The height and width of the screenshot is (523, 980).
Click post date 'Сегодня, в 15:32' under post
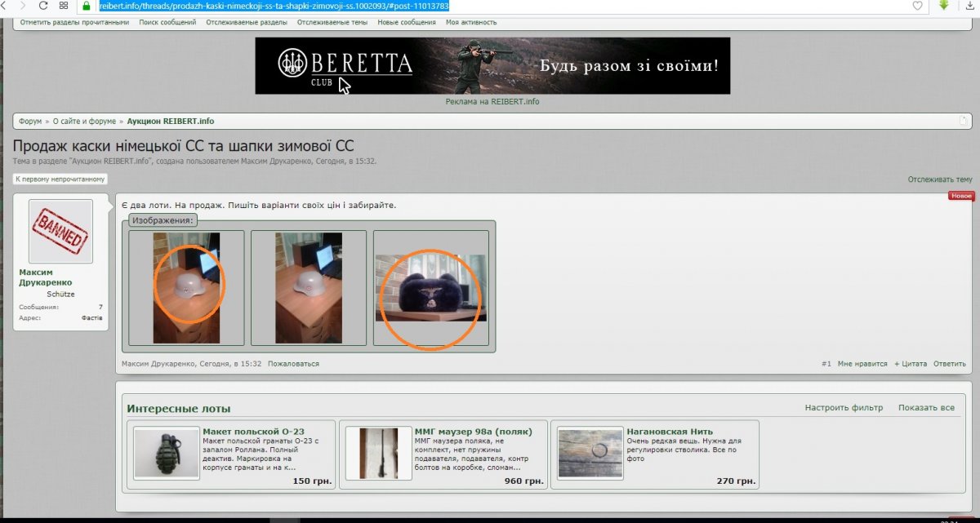click(230, 364)
